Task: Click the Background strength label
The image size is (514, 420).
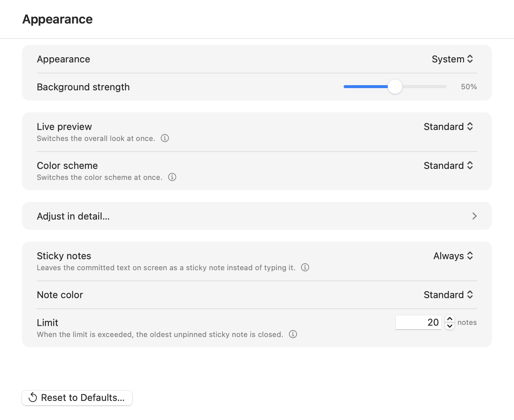Action: (83, 87)
